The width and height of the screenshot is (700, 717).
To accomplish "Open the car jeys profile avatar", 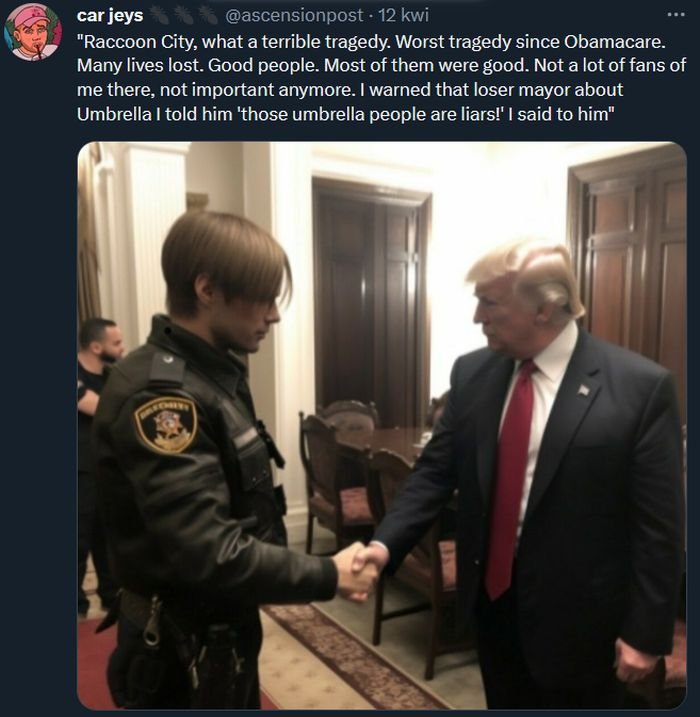I will (32, 32).
